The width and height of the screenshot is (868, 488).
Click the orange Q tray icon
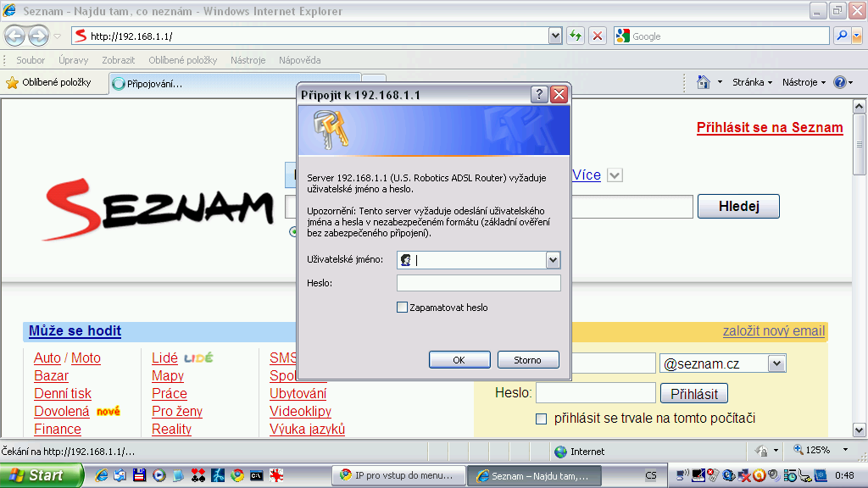[759, 475]
